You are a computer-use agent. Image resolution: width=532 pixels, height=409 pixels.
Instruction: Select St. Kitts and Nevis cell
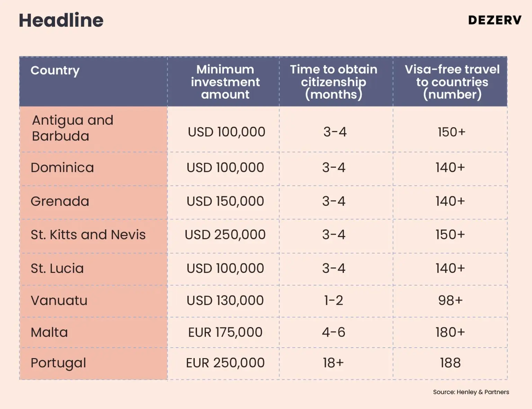[88, 235]
